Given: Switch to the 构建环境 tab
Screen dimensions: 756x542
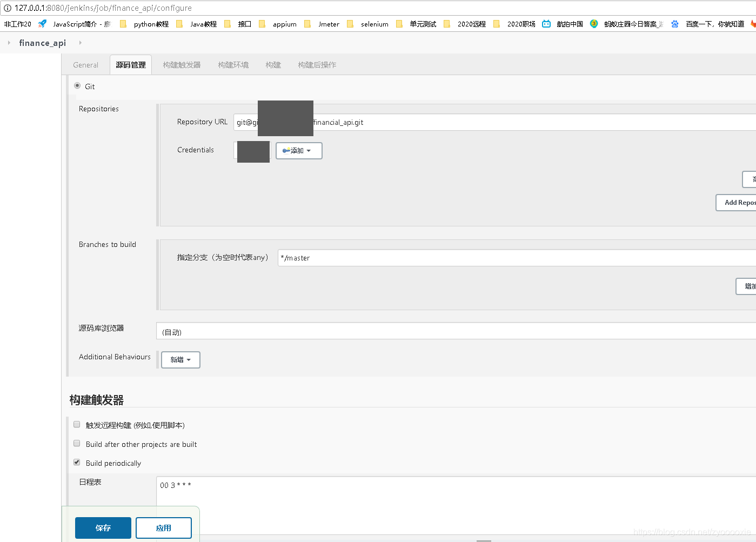Looking at the screenshot, I should pos(233,65).
